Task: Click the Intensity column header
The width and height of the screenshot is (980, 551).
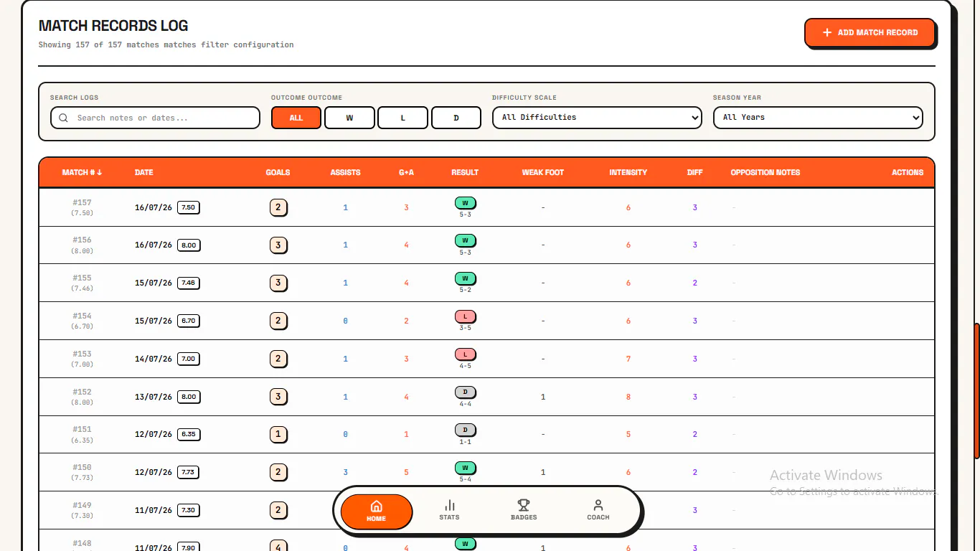Action: (x=628, y=172)
